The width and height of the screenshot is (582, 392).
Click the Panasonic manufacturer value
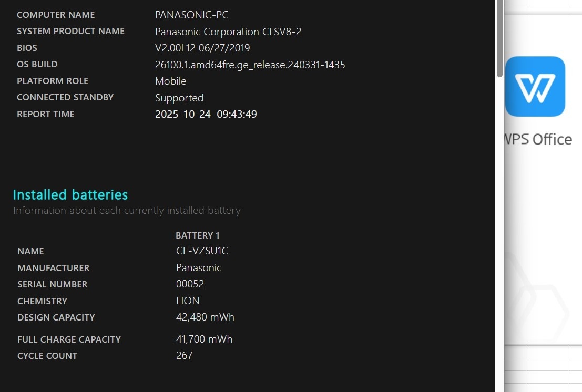(199, 268)
